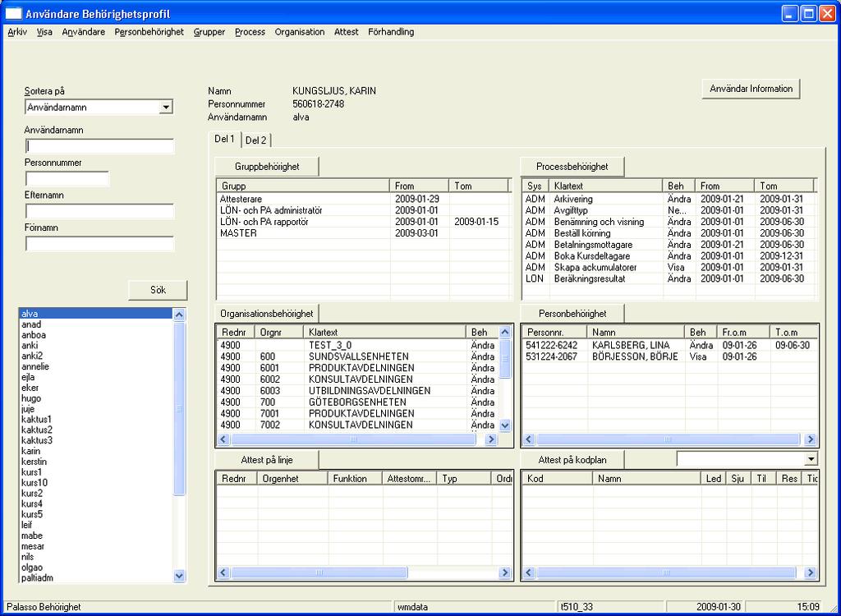Click the Attest på linje button
841x616 pixels.
267,460
